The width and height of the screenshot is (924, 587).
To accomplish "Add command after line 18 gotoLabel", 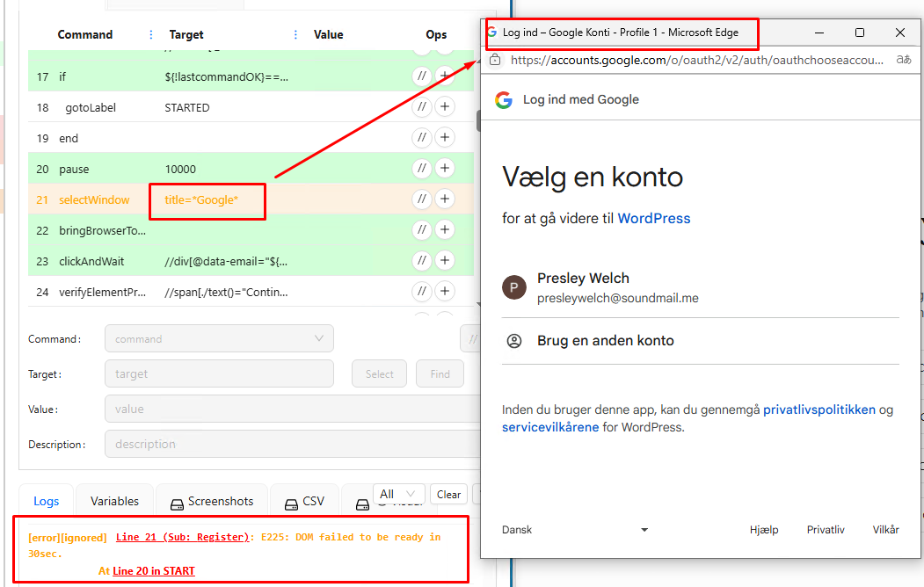I will coord(445,107).
